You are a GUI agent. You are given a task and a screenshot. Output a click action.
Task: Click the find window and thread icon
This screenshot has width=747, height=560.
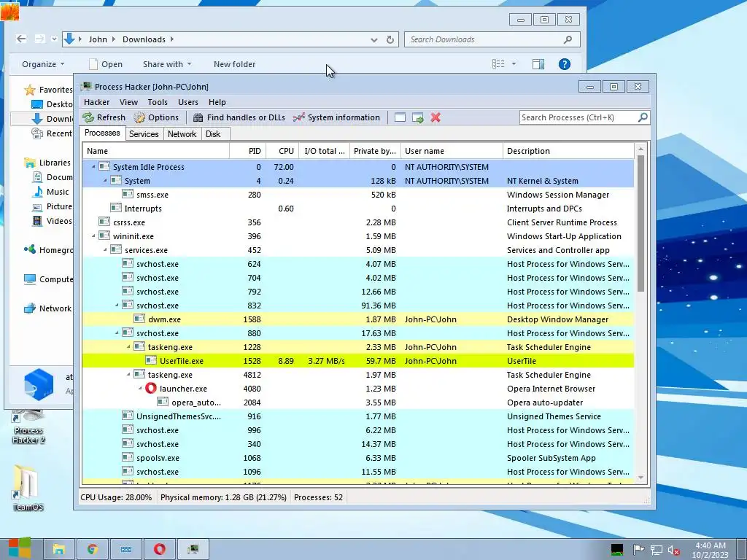pos(418,117)
